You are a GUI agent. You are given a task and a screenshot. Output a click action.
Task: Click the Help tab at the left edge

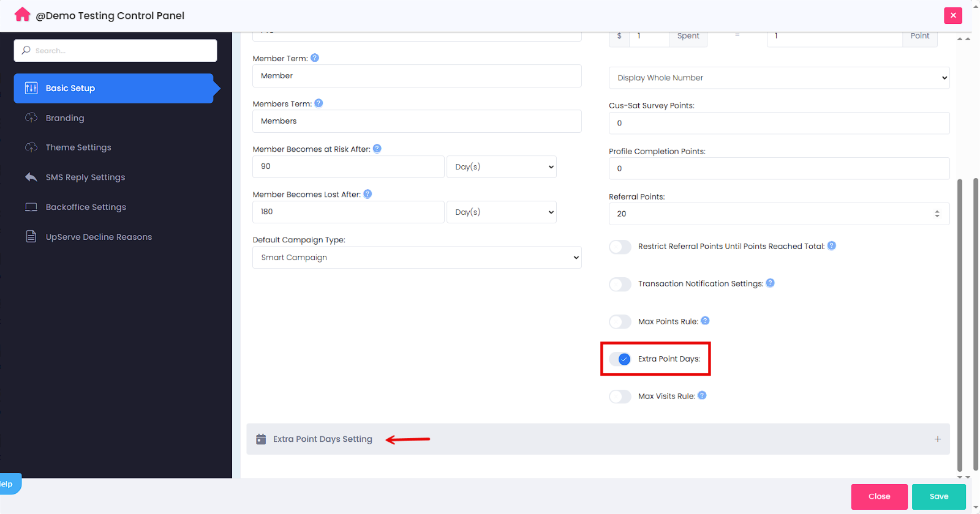coord(10,484)
